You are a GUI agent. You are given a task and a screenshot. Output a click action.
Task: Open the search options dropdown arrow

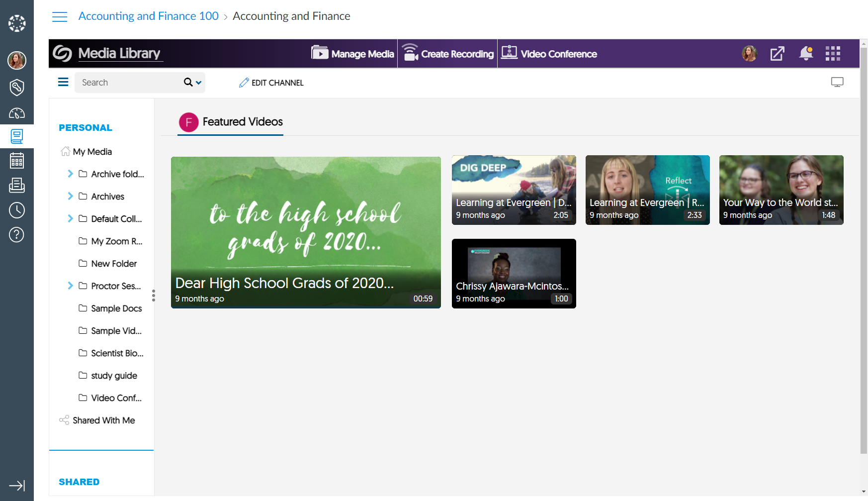point(199,83)
